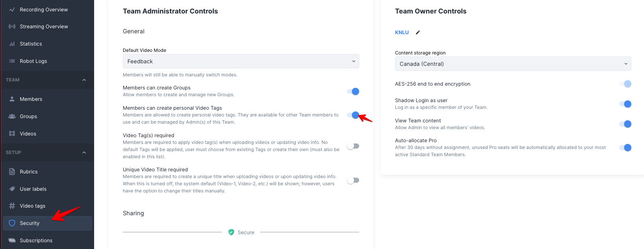Viewport: 644px width, 249px height.
Task: Click the Video tags hash icon
Action: pyautogui.click(x=12, y=206)
